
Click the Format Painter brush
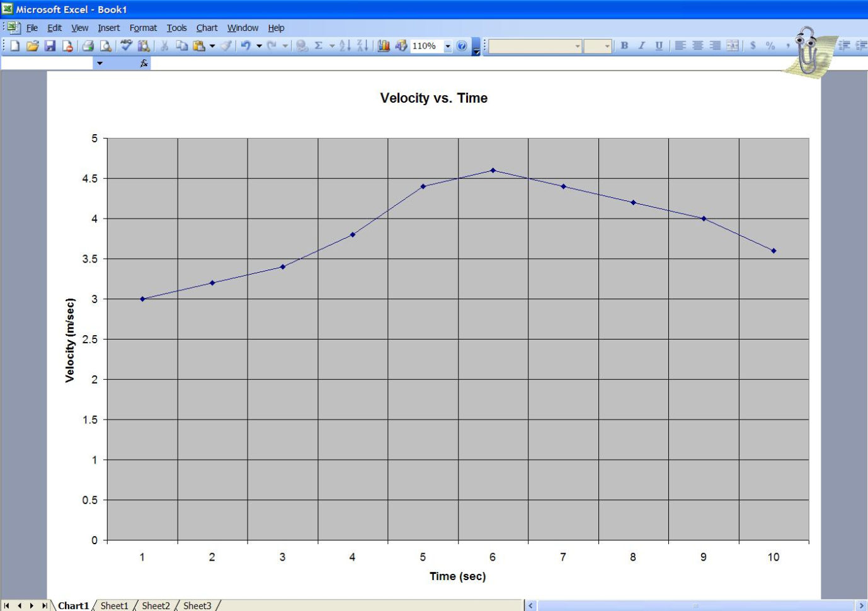227,46
